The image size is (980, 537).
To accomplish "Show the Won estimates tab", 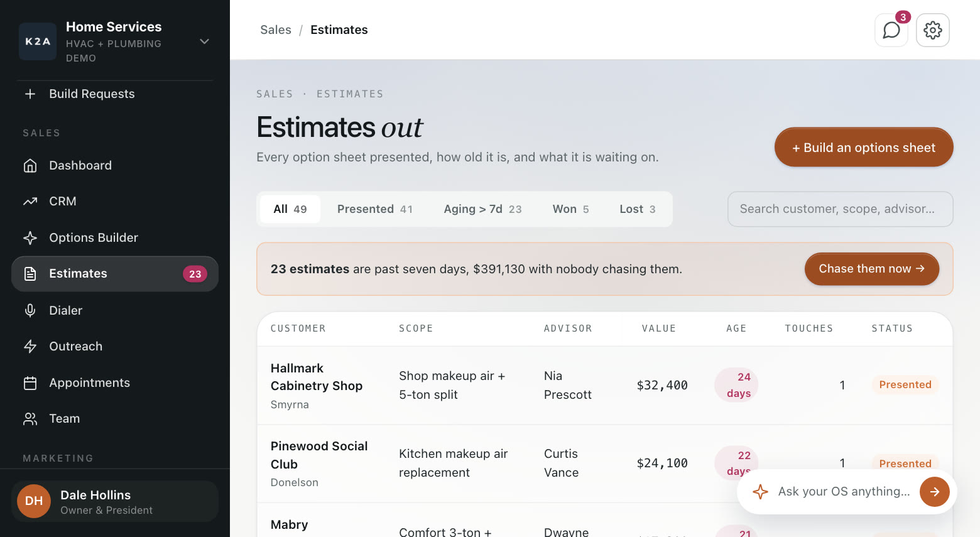I will pyautogui.click(x=570, y=209).
